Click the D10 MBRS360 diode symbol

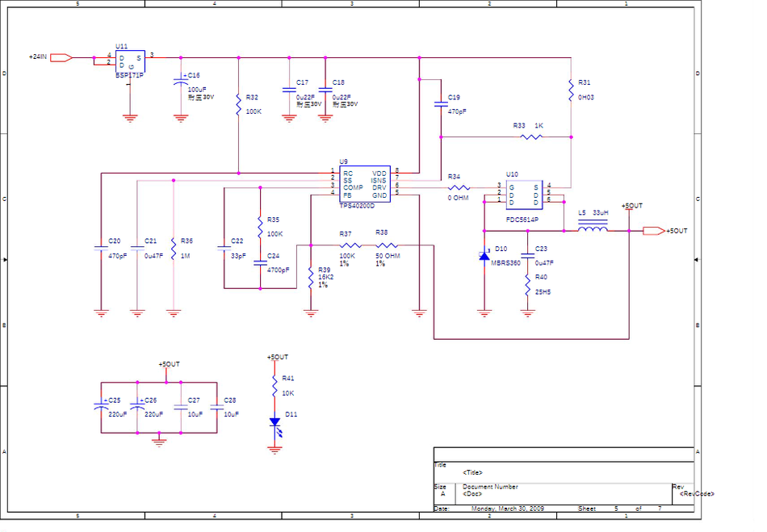pyautogui.click(x=484, y=256)
